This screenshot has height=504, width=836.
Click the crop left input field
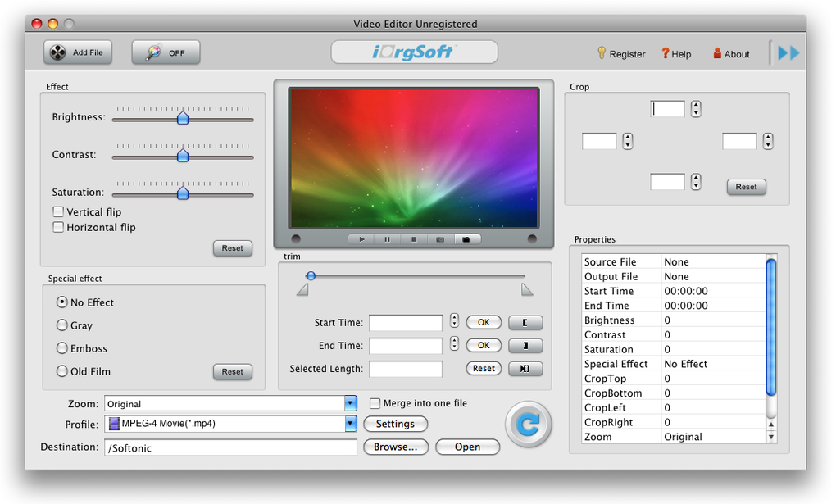[599, 141]
